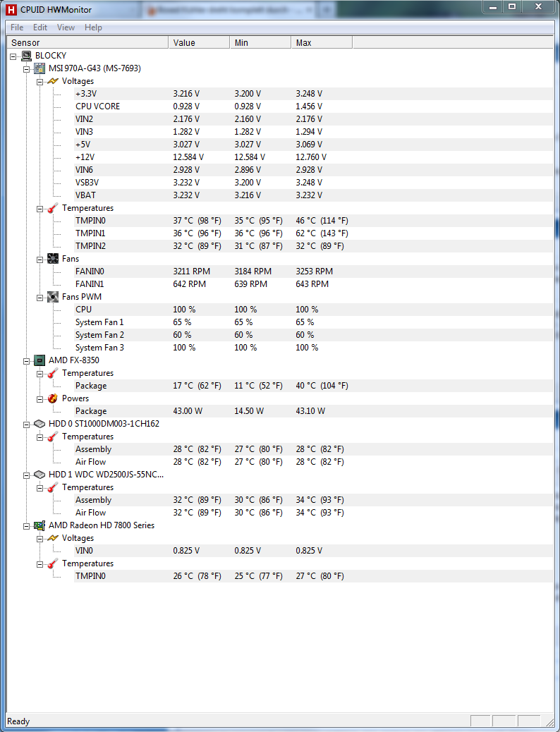
Task: Click the Powers flame icon
Action: tap(53, 398)
